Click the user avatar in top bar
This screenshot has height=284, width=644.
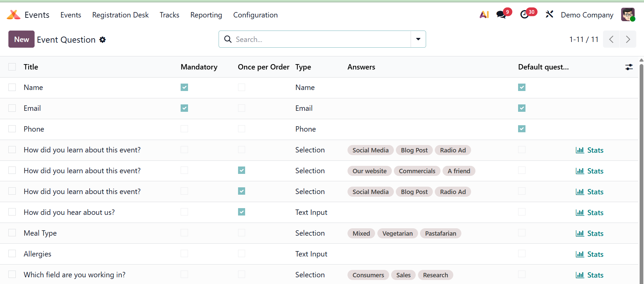point(628,15)
